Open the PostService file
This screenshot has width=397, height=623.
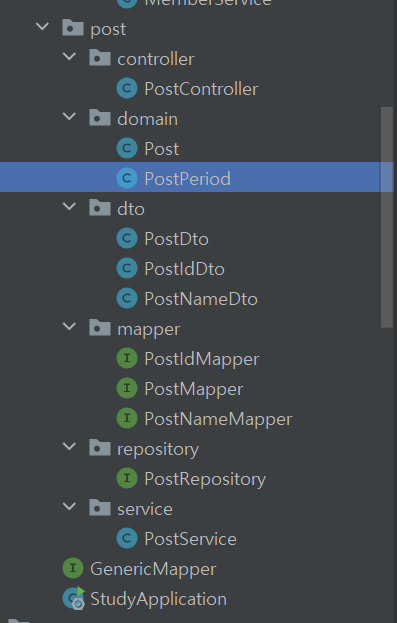[191, 539]
